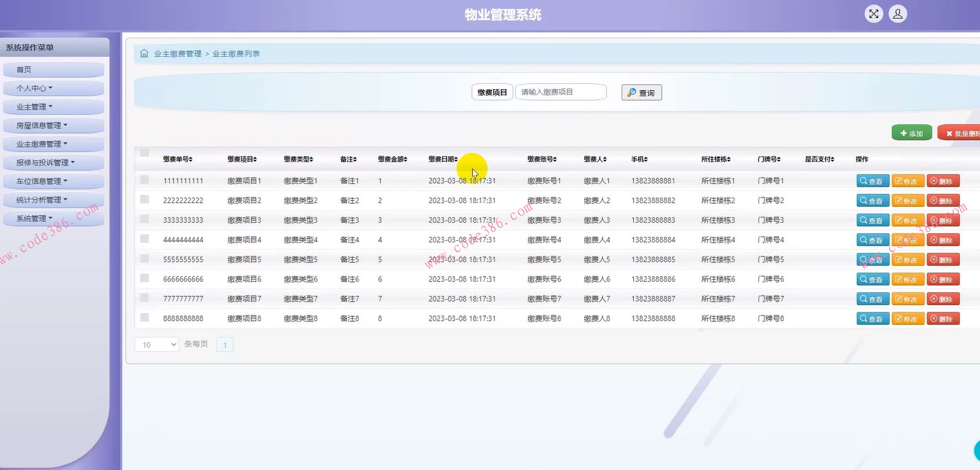Screen dimensions: 980x470
Task: Open the user profile icon in header
Action: [898, 14]
